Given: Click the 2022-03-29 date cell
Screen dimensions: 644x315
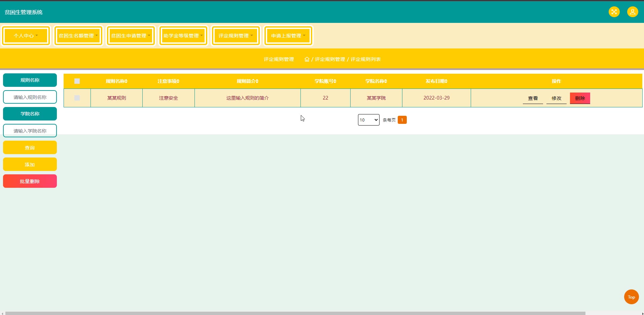Looking at the screenshot, I should tap(436, 98).
